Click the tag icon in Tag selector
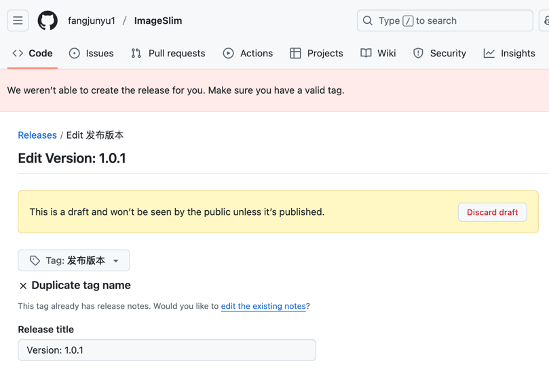550x375 pixels. click(x=35, y=261)
